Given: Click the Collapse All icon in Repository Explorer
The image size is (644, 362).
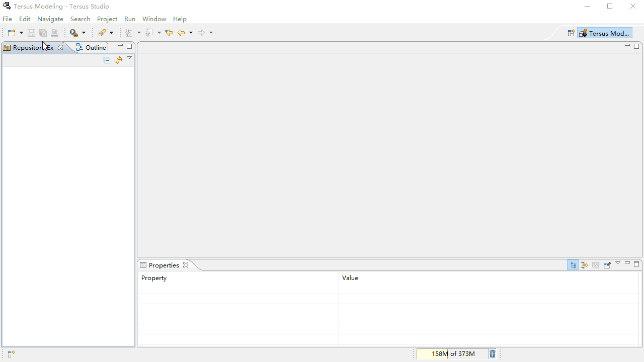Looking at the screenshot, I should tap(107, 60).
